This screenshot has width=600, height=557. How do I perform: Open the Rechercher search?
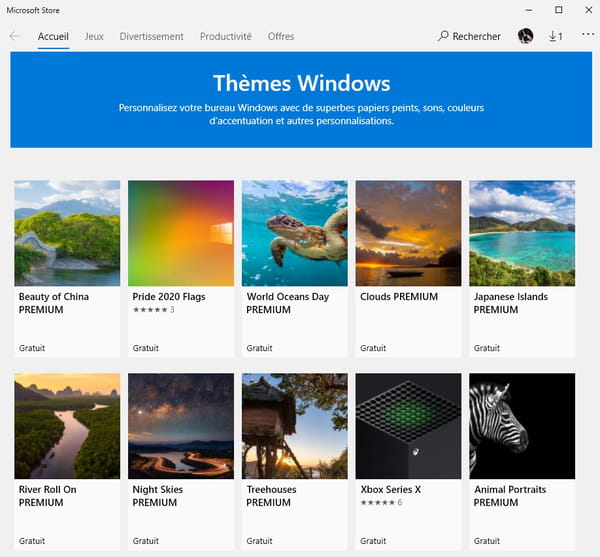coord(469,36)
